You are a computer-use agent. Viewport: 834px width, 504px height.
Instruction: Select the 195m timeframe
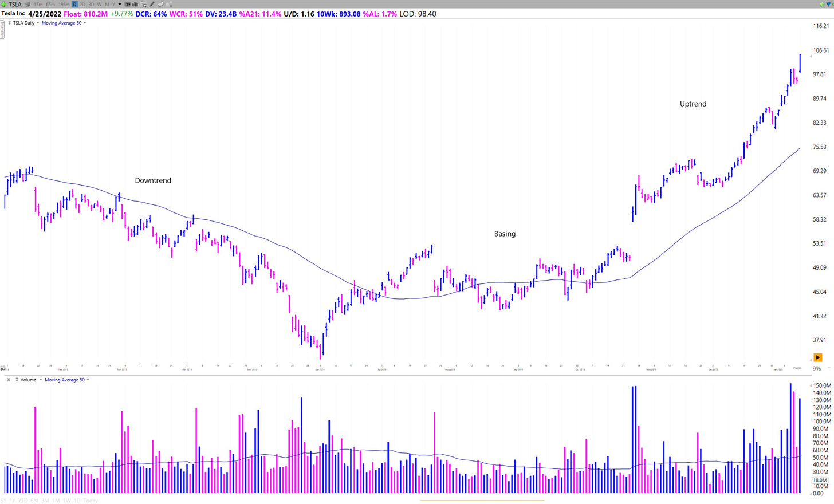tap(64, 5)
